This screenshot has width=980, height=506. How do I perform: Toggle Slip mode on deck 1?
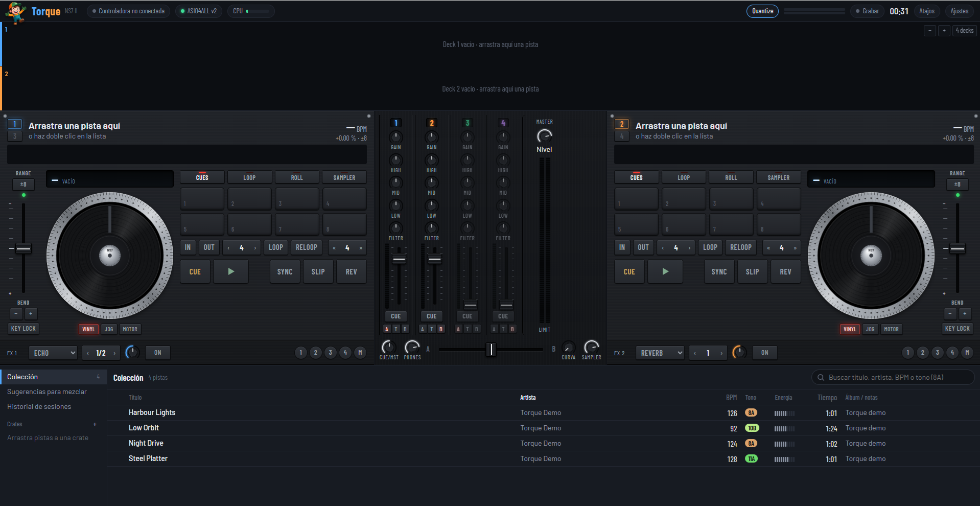coord(318,271)
